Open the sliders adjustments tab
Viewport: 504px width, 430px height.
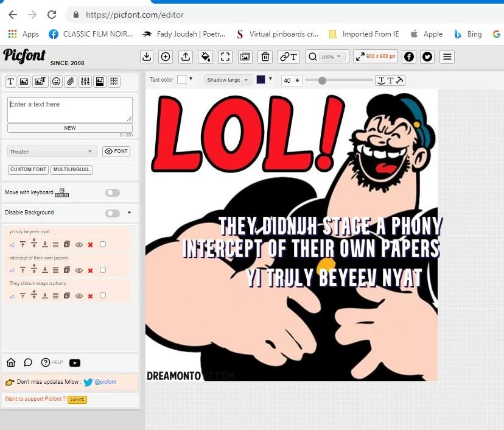pyautogui.click(x=85, y=82)
